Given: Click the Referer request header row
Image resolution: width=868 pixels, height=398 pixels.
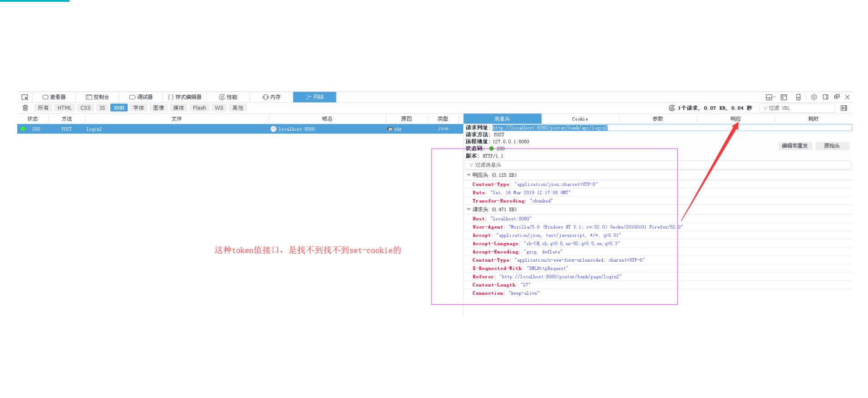Looking at the screenshot, I should point(658,277).
